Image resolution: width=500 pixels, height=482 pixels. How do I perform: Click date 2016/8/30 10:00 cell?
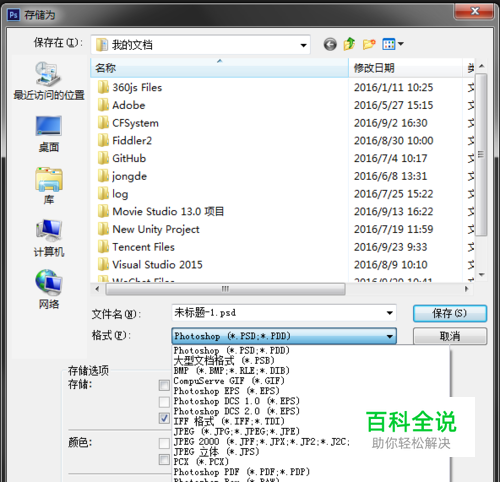pos(393,141)
